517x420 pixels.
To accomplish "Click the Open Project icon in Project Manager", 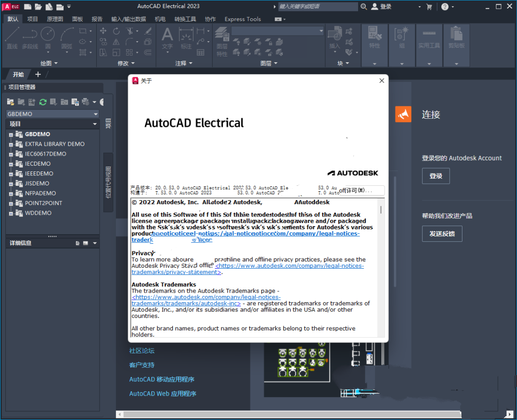I will 11,102.
